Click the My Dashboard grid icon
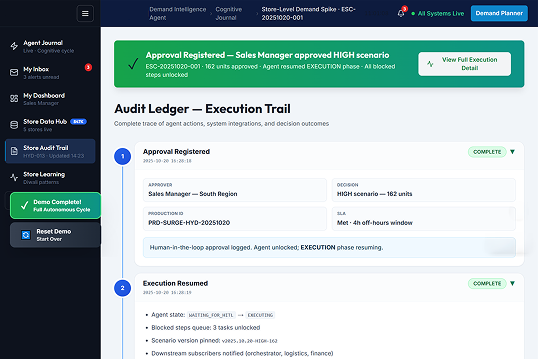Viewport: 538px width, 360px height. point(14,99)
